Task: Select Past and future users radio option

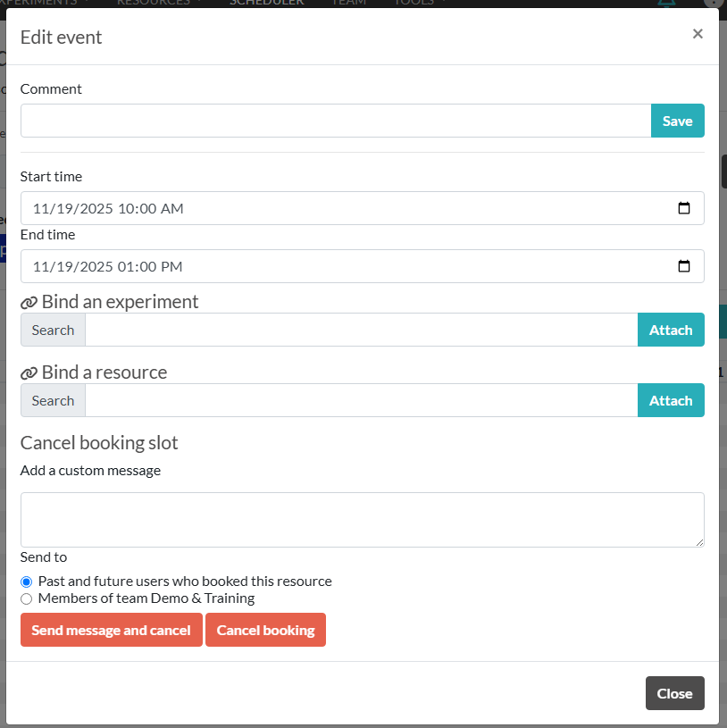Action: click(27, 582)
